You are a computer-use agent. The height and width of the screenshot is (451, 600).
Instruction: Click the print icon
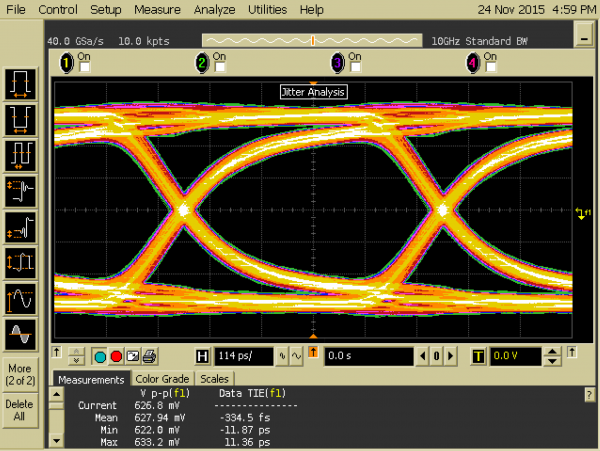(x=148, y=356)
